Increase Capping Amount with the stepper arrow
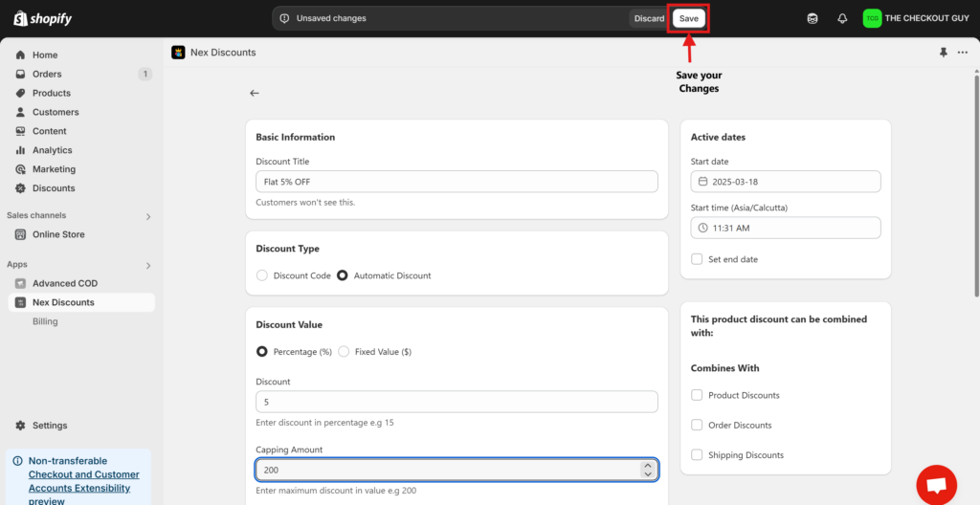Screen dimensions: 980x505 tap(648, 466)
